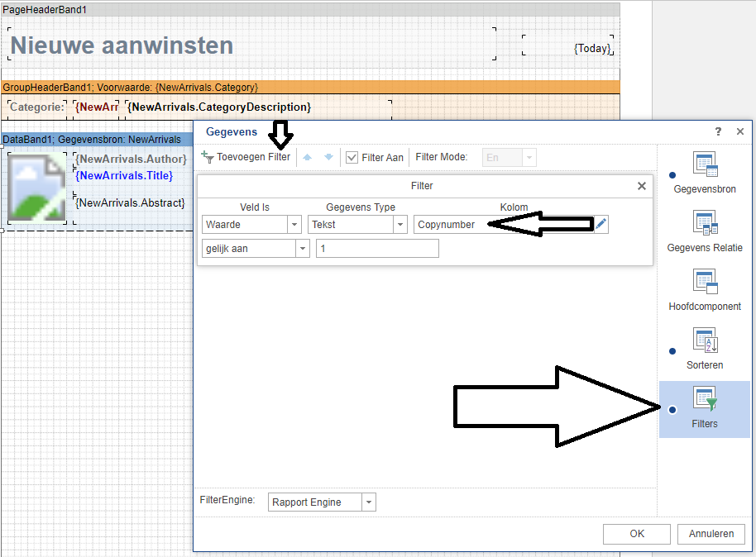
Task: Click the Annuleren button
Action: (x=711, y=534)
